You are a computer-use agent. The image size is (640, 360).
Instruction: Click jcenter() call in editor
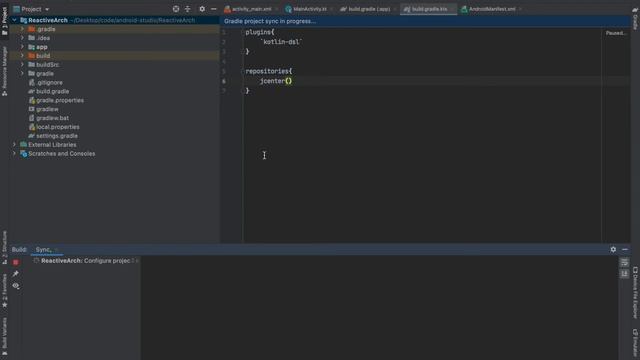276,81
